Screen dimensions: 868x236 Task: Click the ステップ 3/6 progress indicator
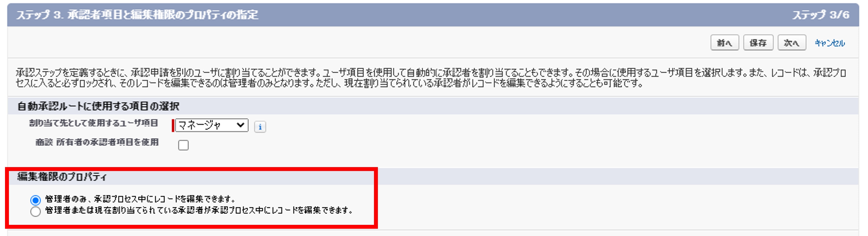[x=820, y=15]
